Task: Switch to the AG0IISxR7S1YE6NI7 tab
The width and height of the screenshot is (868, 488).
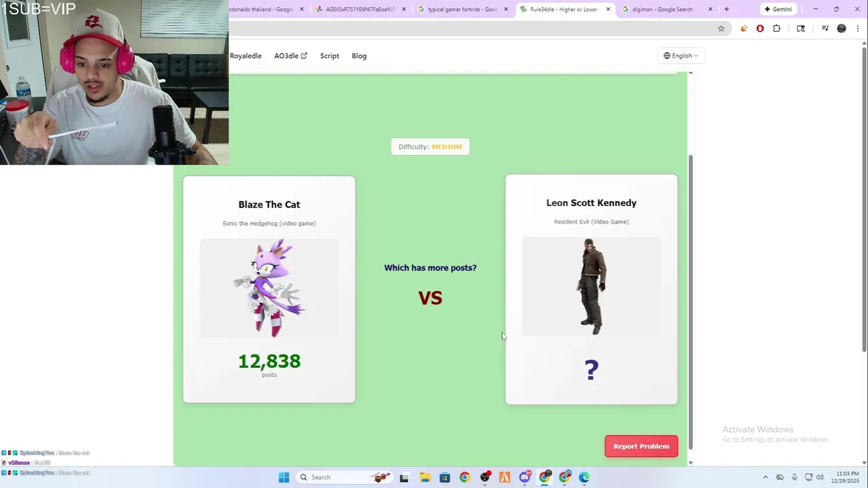Action: click(360, 9)
